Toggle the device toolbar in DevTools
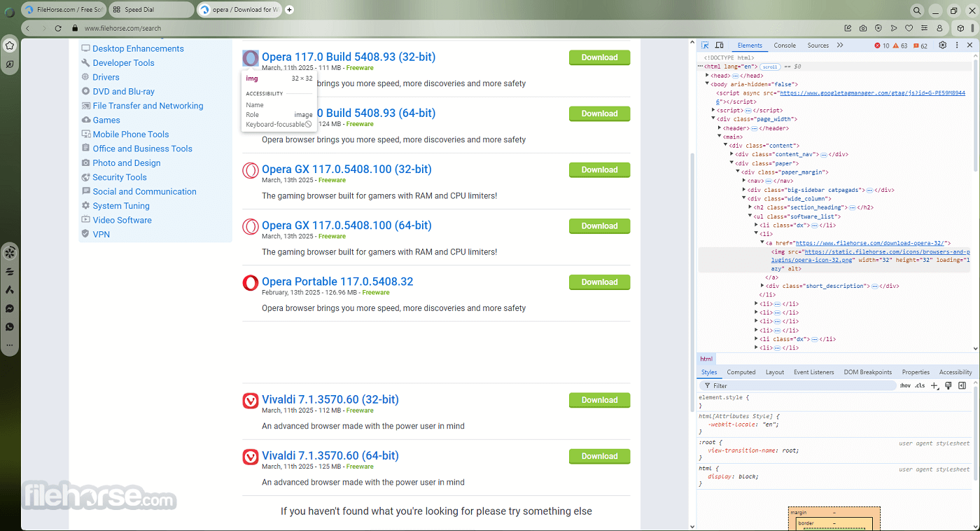The image size is (980, 531). coord(719,46)
